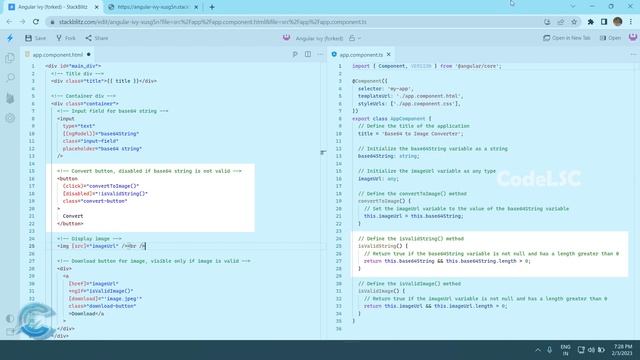
Task: Switch input language via the ENG IN indicator
Action: pos(565,350)
